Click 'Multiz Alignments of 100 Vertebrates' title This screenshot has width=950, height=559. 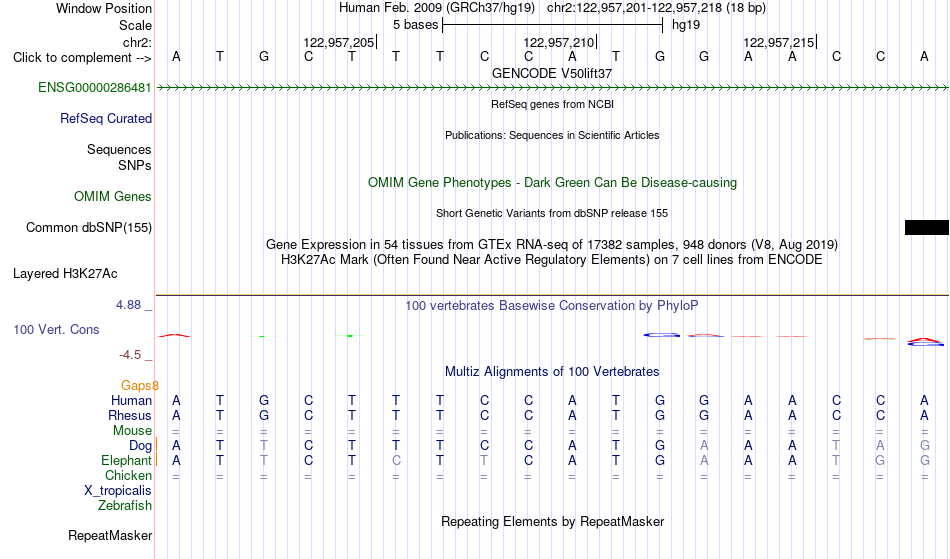coord(552,371)
